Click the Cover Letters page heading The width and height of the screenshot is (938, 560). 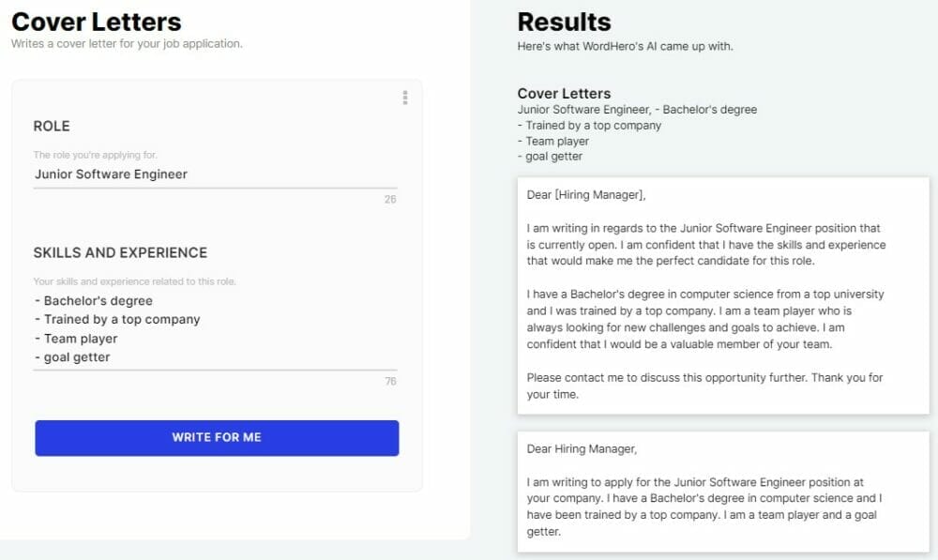(x=96, y=22)
